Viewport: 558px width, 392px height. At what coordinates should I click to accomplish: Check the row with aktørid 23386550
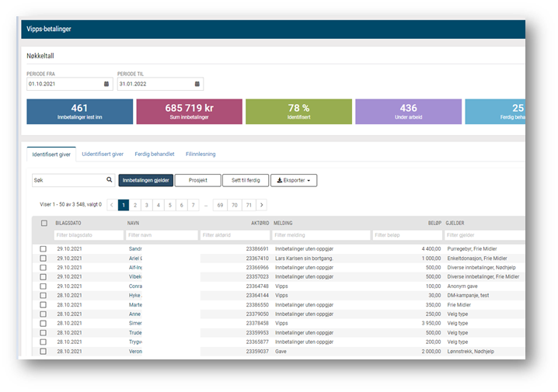point(43,305)
